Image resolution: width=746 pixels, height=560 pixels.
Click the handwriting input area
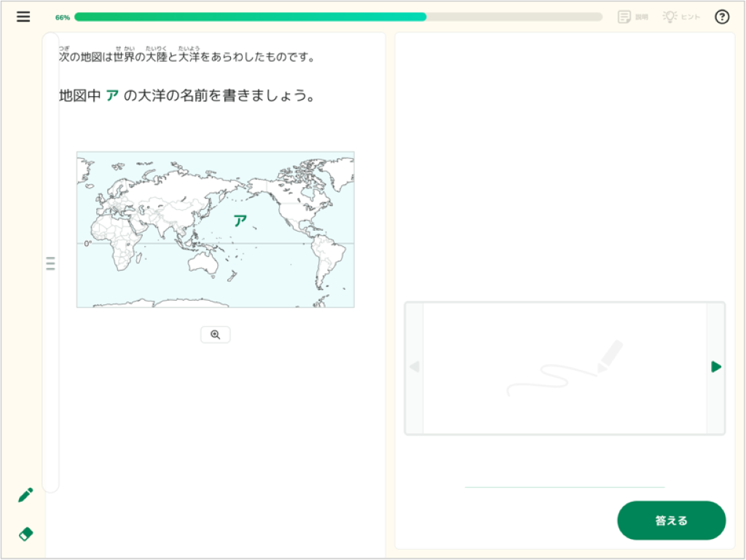tap(565, 368)
